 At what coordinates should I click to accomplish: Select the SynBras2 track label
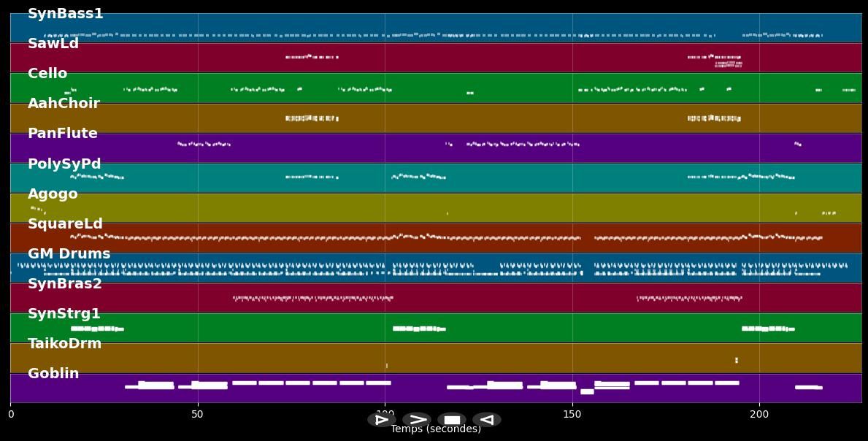pyautogui.click(x=65, y=284)
